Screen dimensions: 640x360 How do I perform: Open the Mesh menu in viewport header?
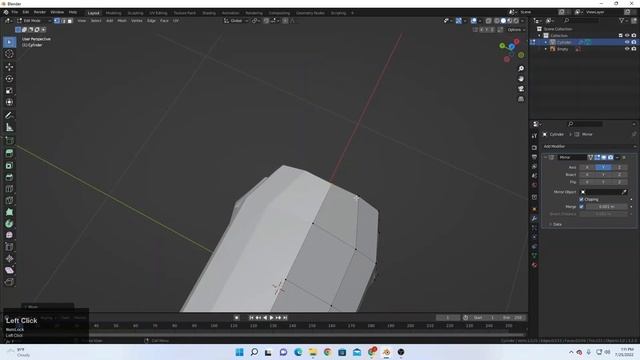122,21
